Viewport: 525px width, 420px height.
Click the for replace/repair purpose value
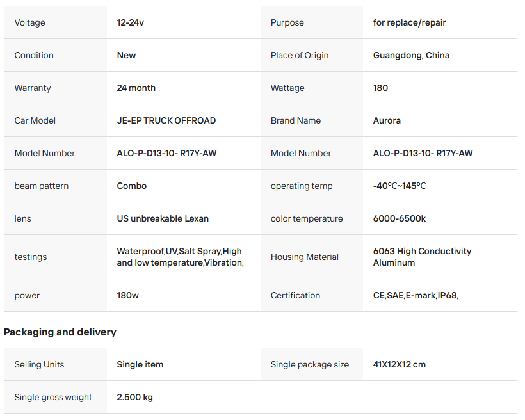(410, 23)
